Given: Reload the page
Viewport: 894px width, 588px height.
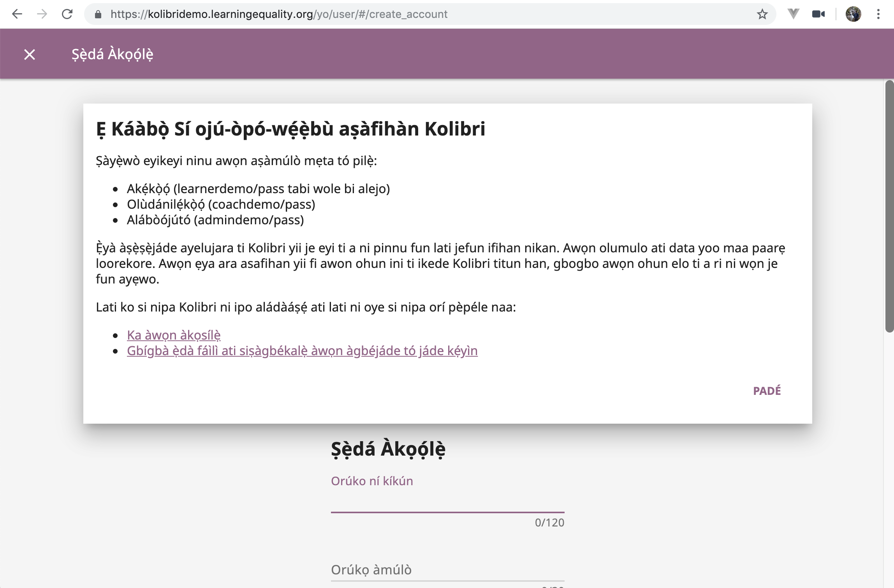Looking at the screenshot, I should [67, 14].
